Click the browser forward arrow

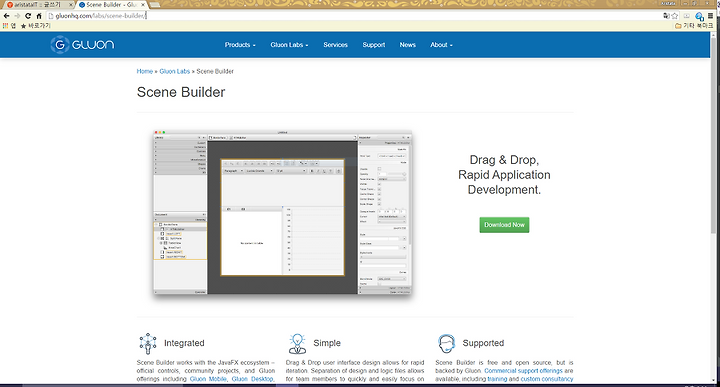(x=17, y=16)
